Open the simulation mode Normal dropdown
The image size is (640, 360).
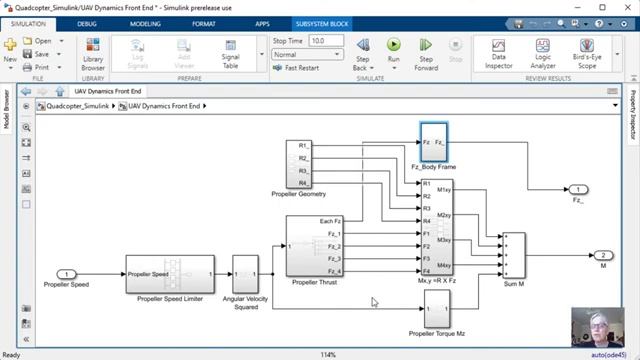[x=307, y=54]
